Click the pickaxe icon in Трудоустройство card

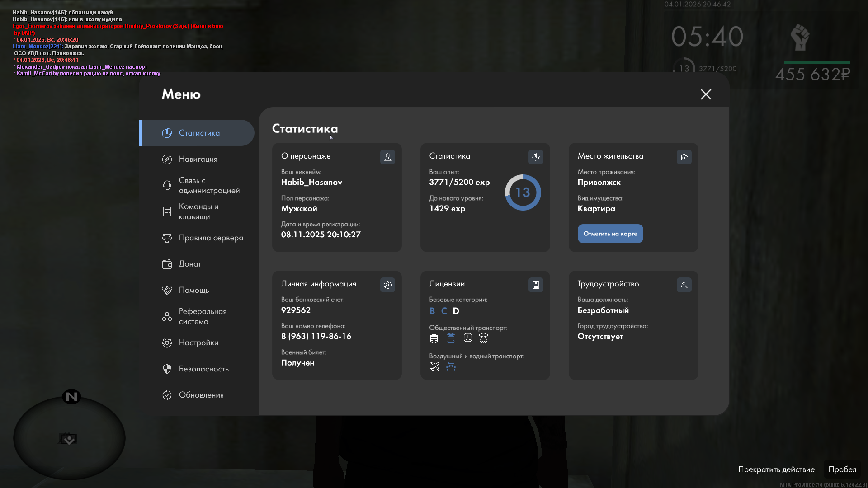(684, 285)
